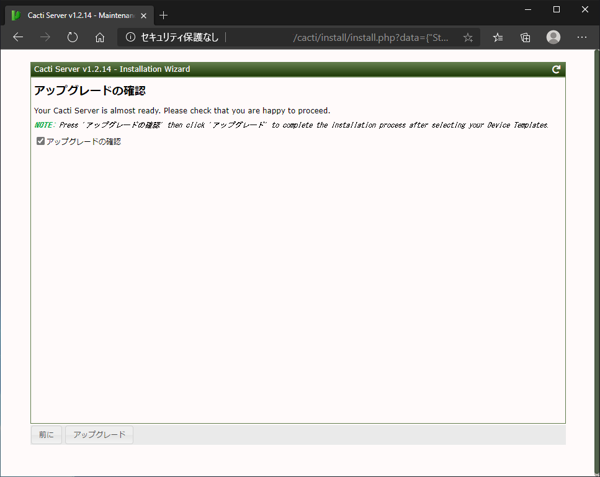
Task: Click the 前に button
Action: pos(46,435)
